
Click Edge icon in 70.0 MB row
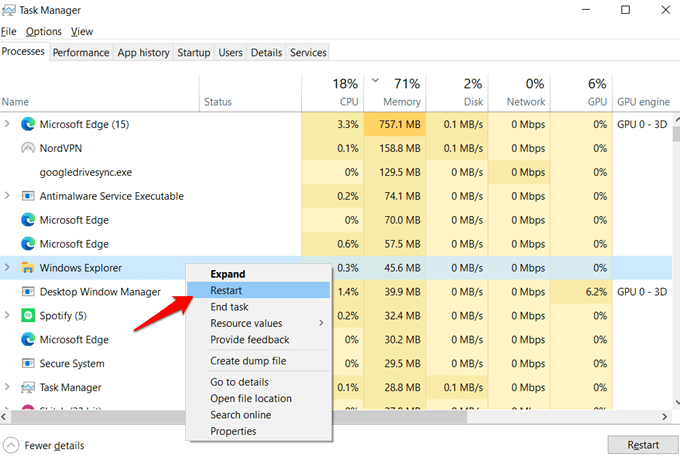(x=28, y=220)
